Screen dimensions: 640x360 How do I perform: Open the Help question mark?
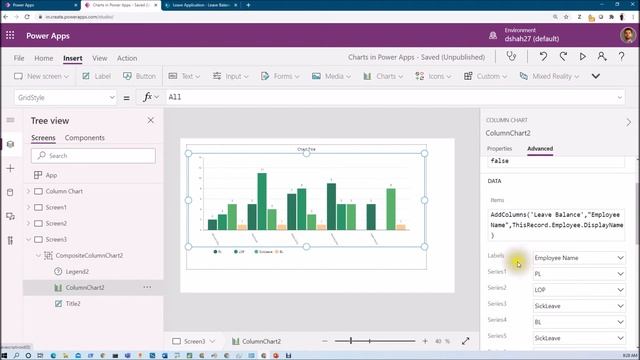click(x=621, y=57)
